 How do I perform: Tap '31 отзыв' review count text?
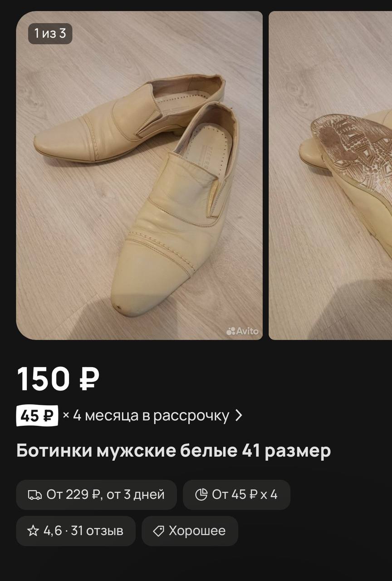(x=97, y=531)
